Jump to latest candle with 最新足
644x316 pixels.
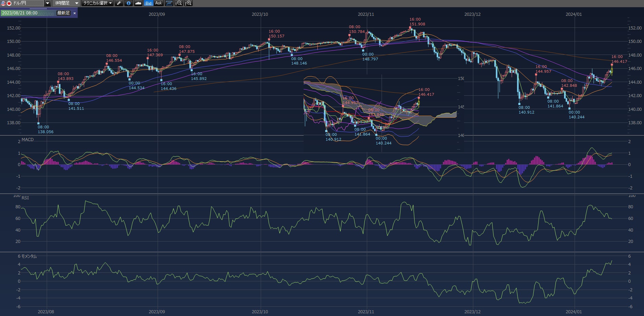63,13
